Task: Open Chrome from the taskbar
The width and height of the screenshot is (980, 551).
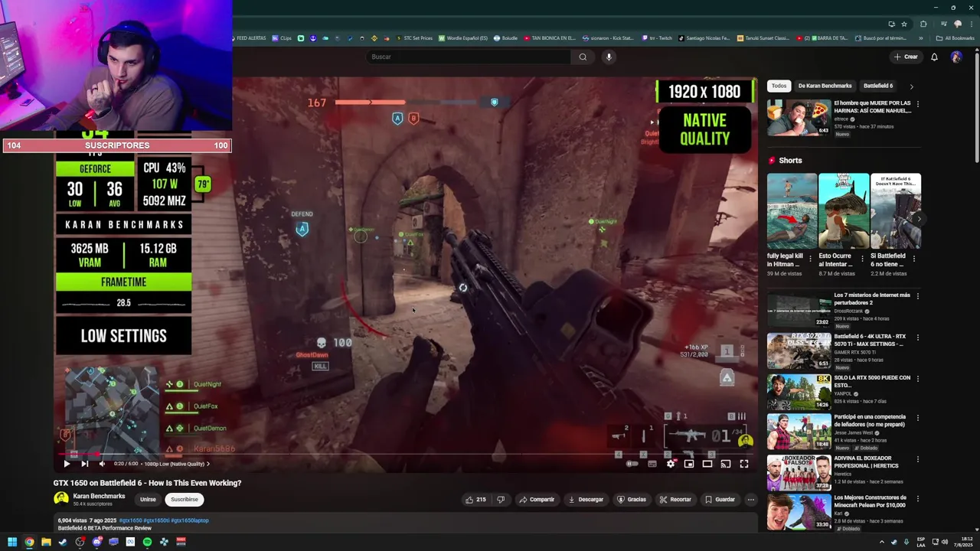Action: pos(29,542)
